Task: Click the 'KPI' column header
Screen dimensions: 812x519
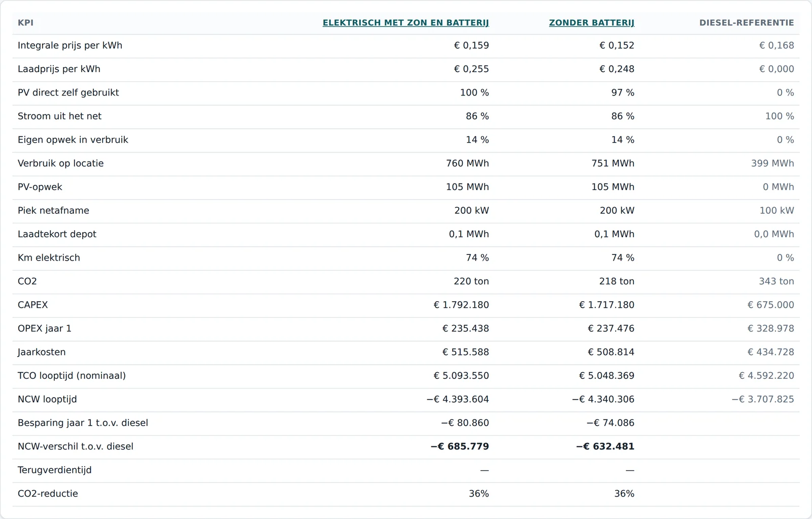Action: point(25,23)
